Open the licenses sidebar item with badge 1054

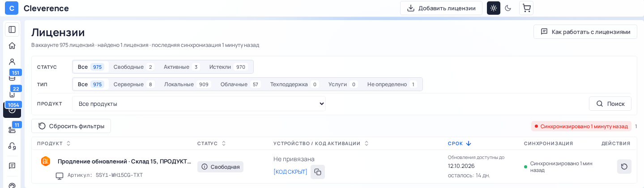coord(12,109)
